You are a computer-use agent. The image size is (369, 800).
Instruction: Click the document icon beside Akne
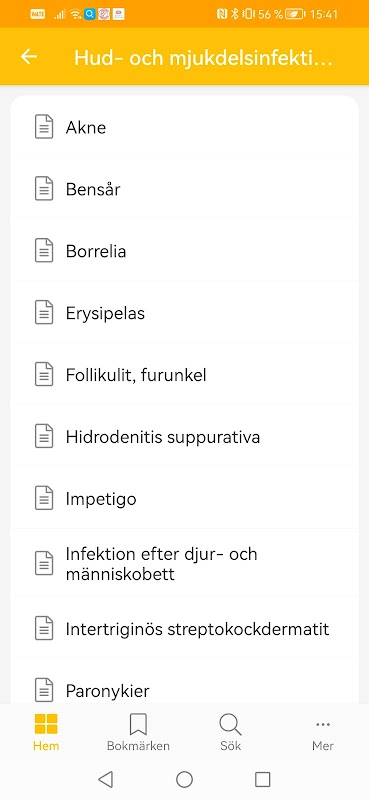coord(44,127)
